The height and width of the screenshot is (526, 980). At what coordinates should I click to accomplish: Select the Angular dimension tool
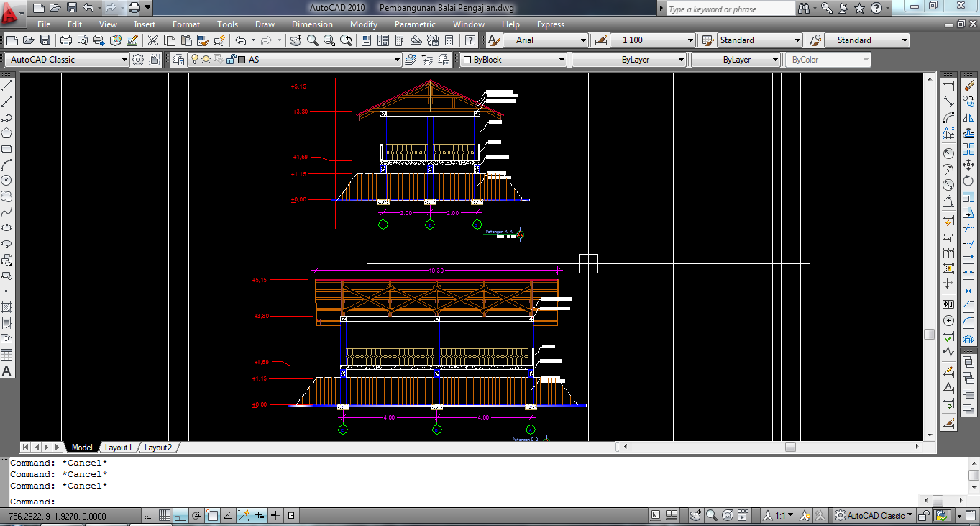[948, 200]
